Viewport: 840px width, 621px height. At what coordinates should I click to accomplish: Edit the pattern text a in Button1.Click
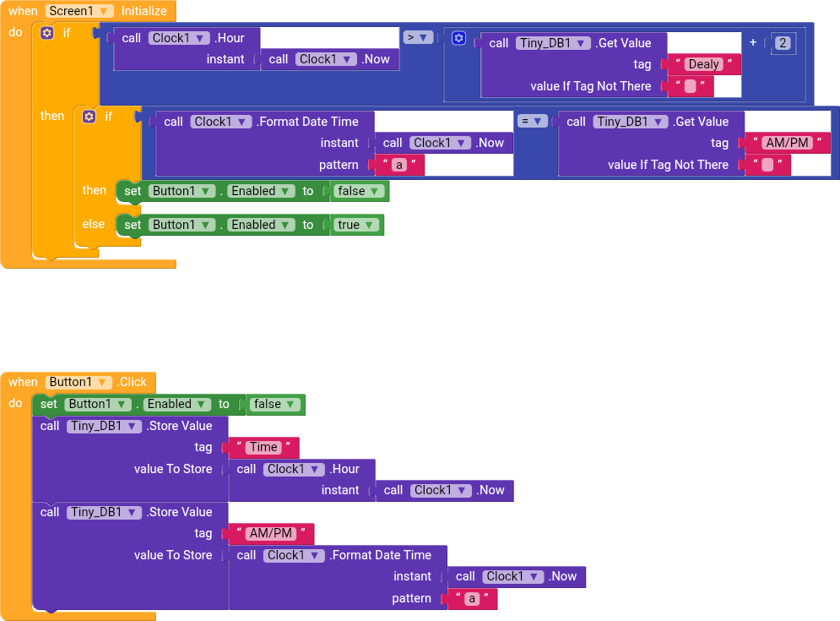(x=471, y=598)
